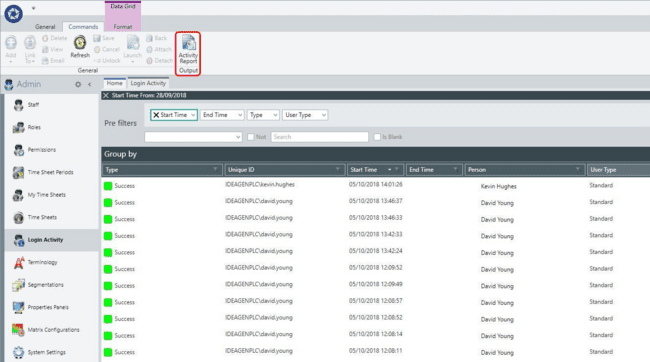The width and height of the screenshot is (650, 362).
Task: Clear the Start Time pre-filter X
Action: (x=156, y=115)
